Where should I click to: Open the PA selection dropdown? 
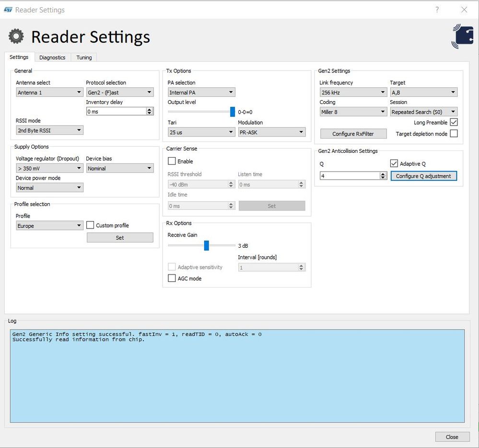[201, 92]
